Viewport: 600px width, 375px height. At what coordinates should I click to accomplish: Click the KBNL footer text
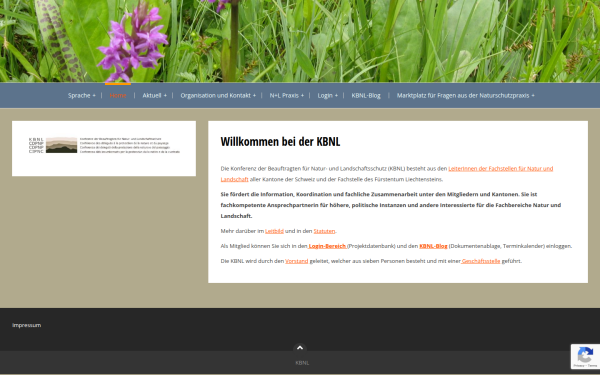(x=302, y=363)
